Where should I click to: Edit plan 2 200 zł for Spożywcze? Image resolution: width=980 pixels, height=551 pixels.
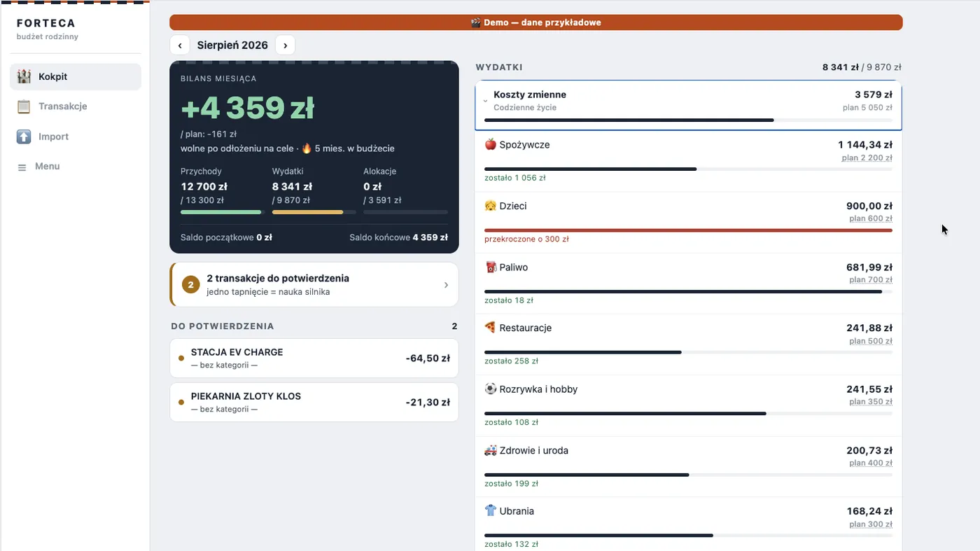click(867, 158)
